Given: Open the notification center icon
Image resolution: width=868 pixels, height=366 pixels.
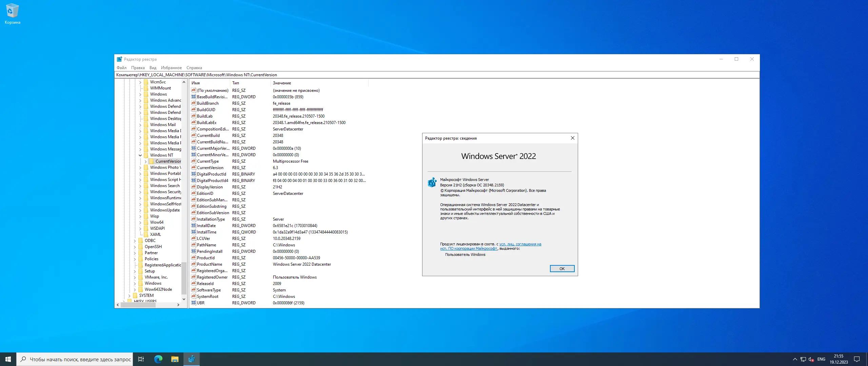Looking at the screenshot, I should pyautogui.click(x=857, y=359).
